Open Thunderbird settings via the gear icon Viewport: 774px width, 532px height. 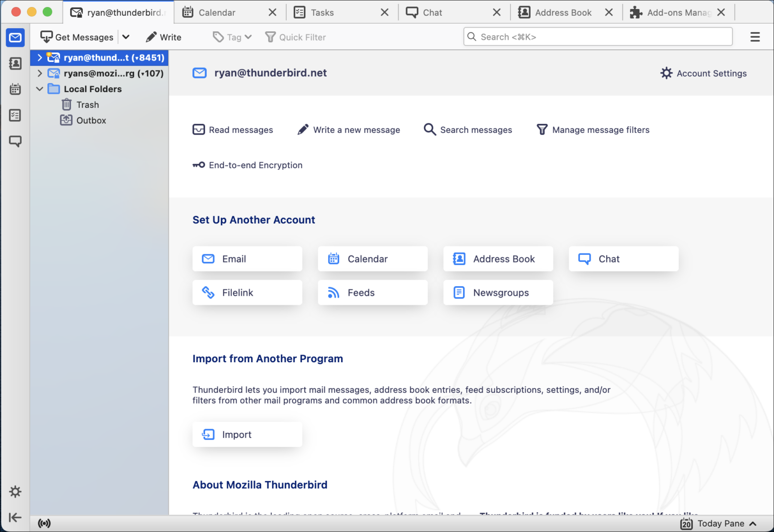coord(15,492)
